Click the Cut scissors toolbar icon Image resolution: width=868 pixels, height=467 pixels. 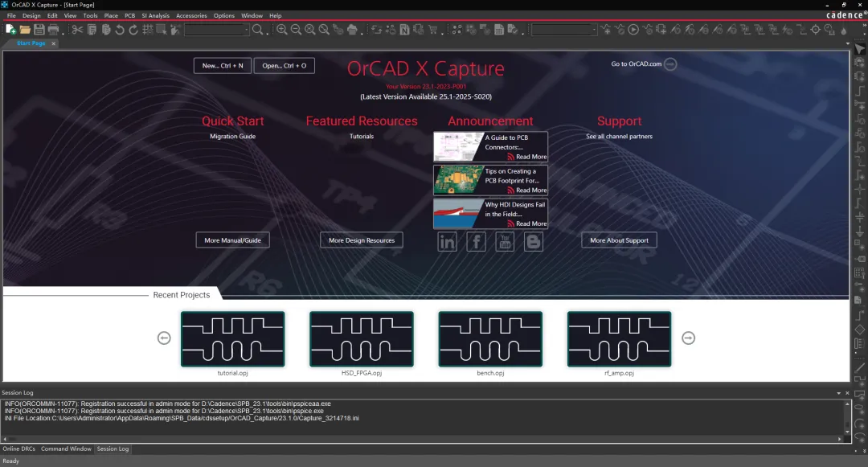point(77,29)
